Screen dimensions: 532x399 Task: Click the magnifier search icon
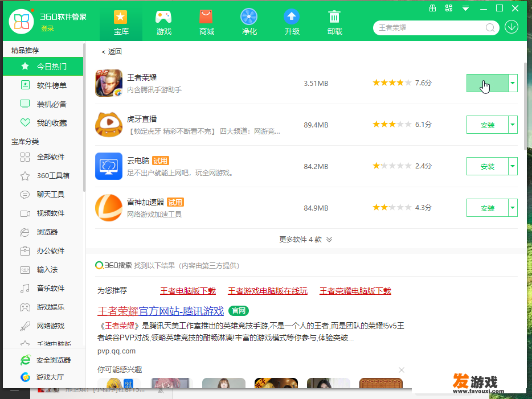pyautogui.click(x=490, y=28)
